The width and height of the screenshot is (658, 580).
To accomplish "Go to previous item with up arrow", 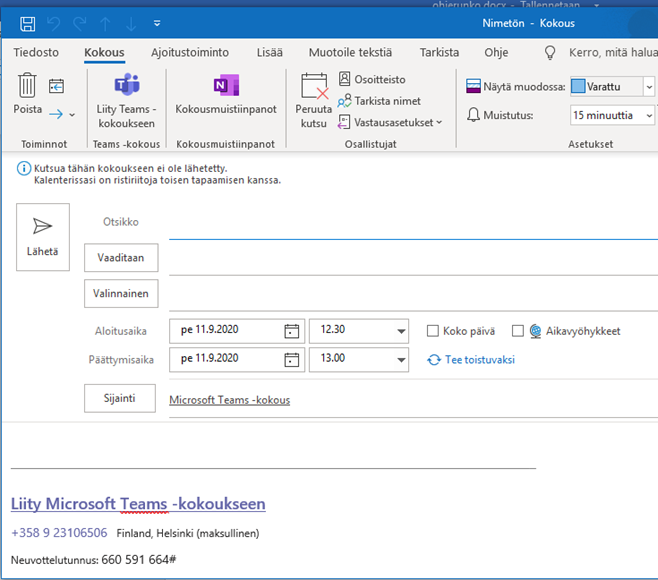I will click(x=105, y=24).
